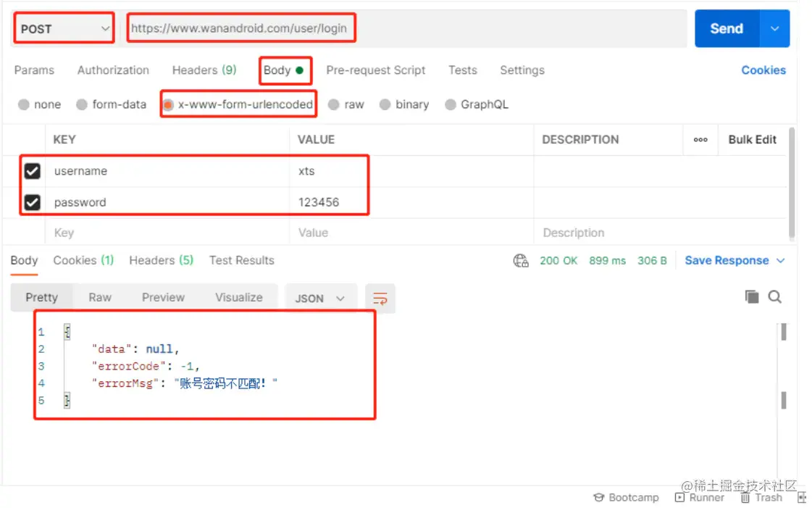The height and width of the screenshot is (508, 812).
Task: Click the params table vertical scrollbar
Action: click(x=791, y=184)
